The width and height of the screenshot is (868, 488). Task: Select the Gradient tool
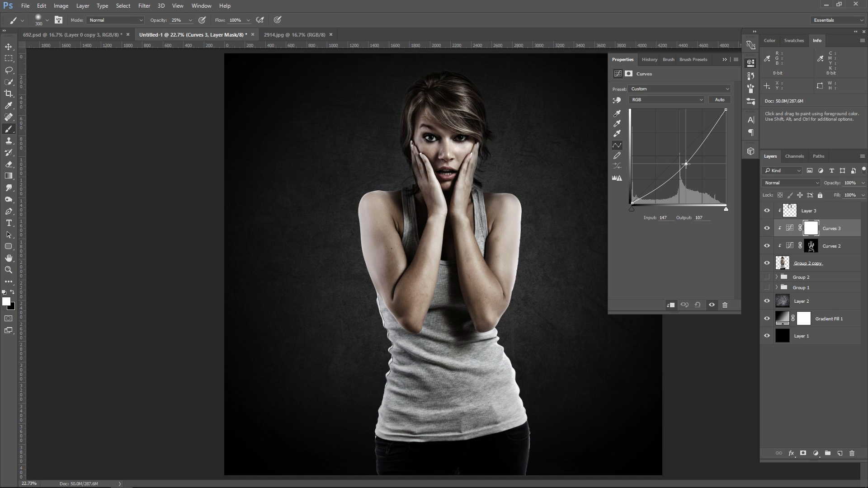tap(9, 176)
